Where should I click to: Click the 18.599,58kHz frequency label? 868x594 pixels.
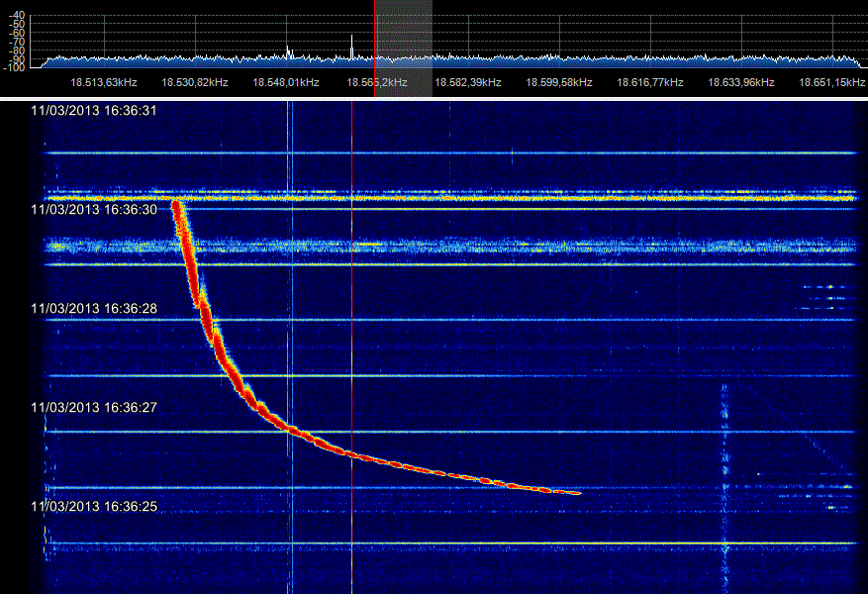[x=559, y=82]
